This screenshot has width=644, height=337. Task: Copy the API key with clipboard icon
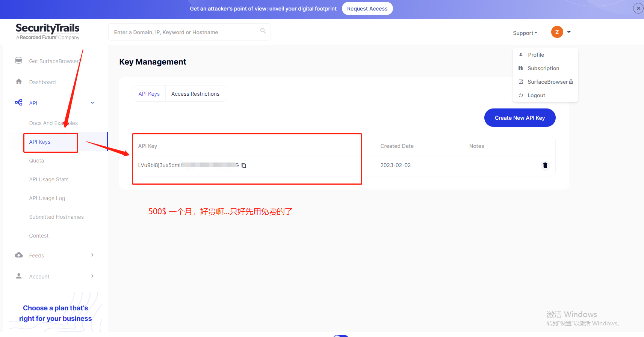(243, 165)
